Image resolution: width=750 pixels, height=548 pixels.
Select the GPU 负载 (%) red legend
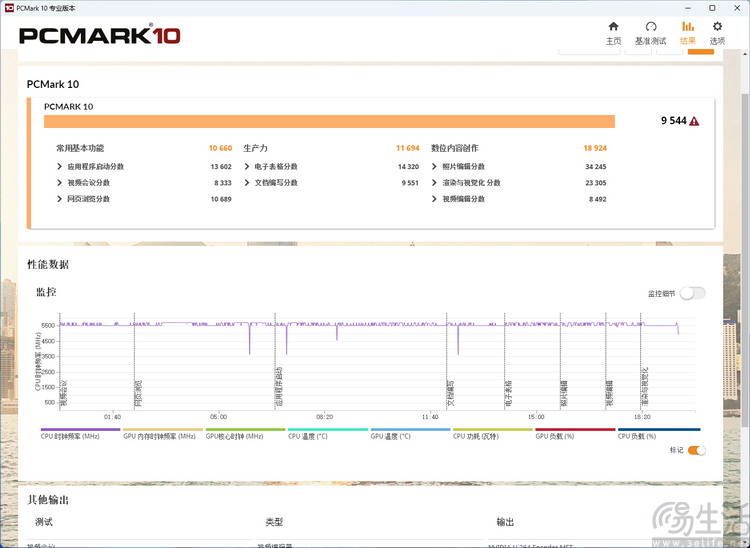[x=575, y=434]
